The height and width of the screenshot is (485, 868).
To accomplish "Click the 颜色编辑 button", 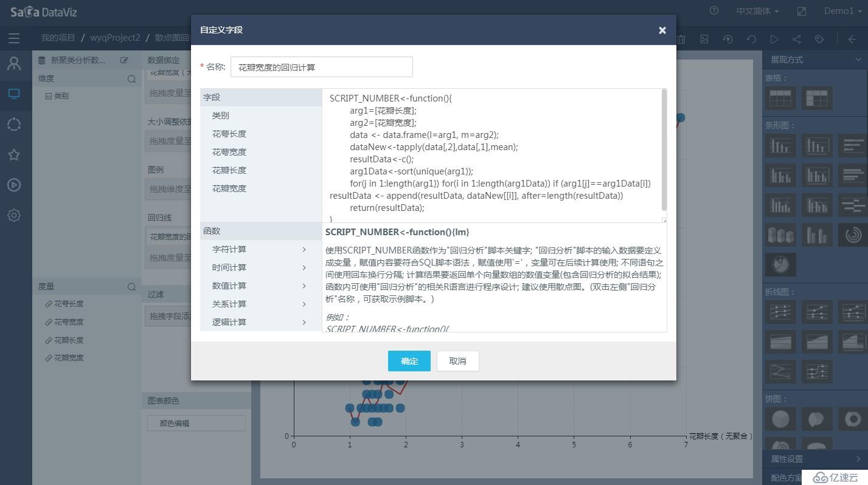I will (x=196, y=423).
